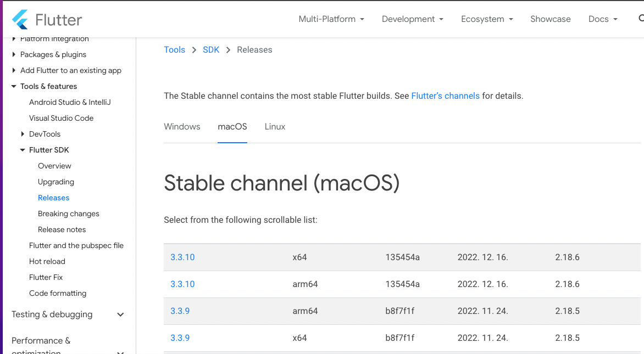Click the SDK breadcrumb link

pyautogui.click(x=211, y=49)
